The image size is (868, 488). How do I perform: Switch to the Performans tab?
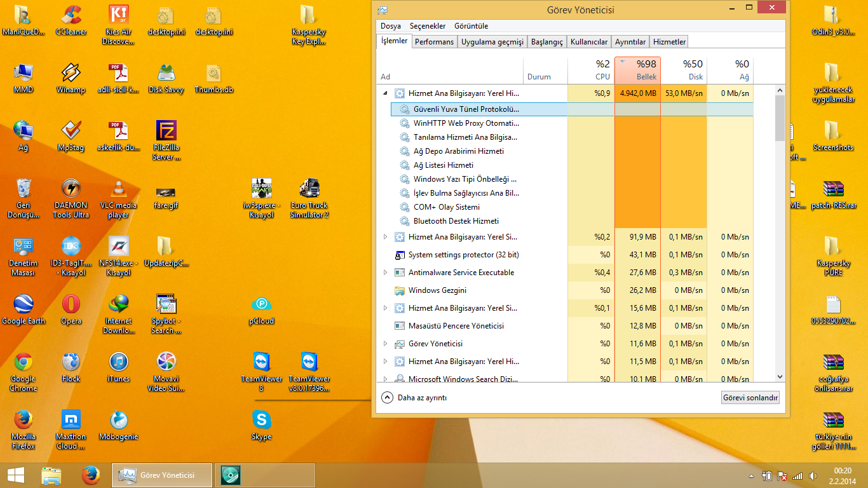point(434,42)
